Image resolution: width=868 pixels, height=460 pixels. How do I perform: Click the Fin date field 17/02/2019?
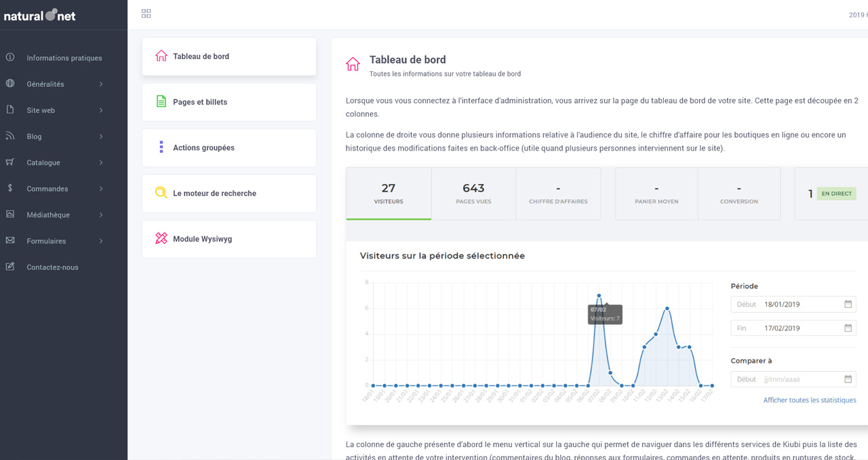(793, 328)
